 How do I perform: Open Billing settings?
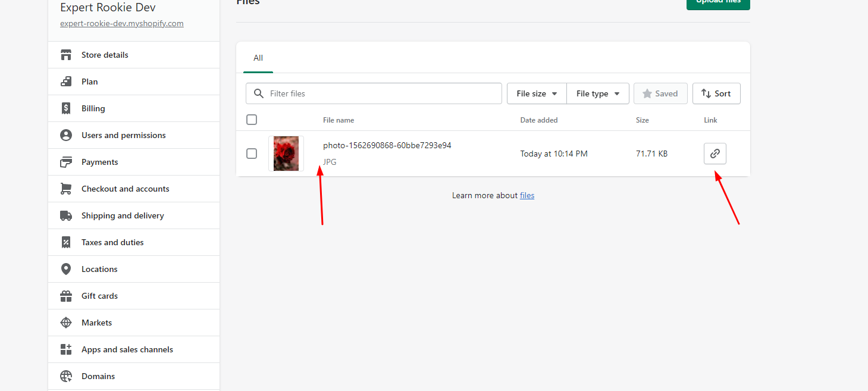point(134,108)
